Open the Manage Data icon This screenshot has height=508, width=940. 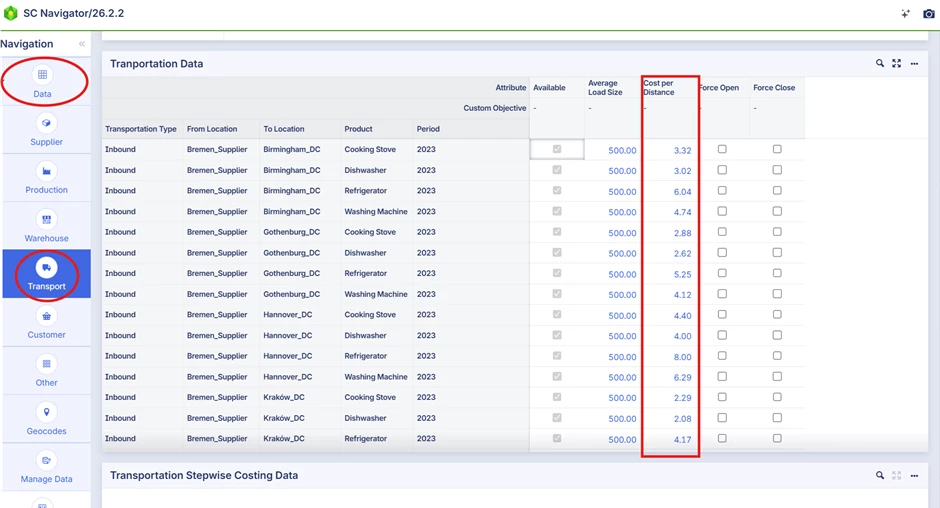tap(46, 461)
